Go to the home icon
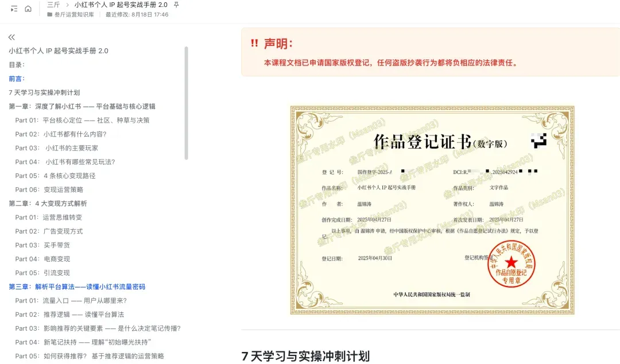This screenshot has height=364, width=620. [28, 9]
